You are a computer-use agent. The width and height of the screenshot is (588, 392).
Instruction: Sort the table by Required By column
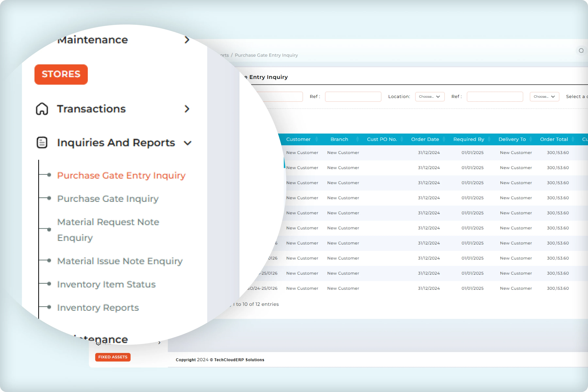(x=468, y=139)
